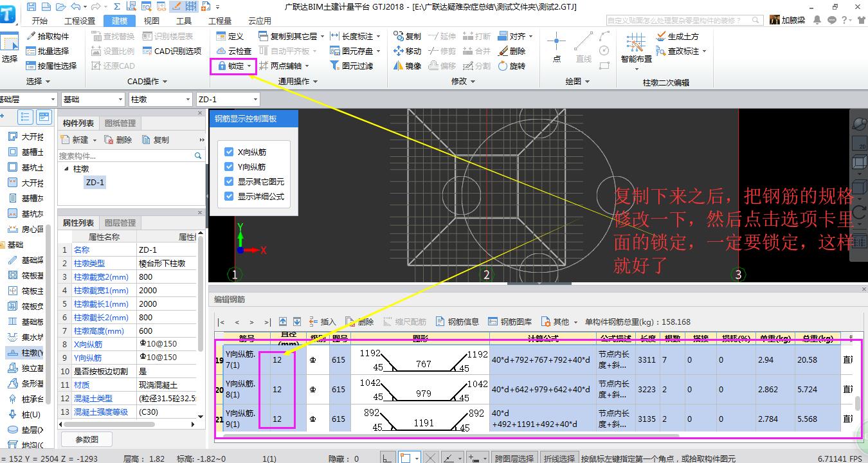Click 智能布置 smart layout tool
Screen dimensions: 868x463
coord(636,48)
